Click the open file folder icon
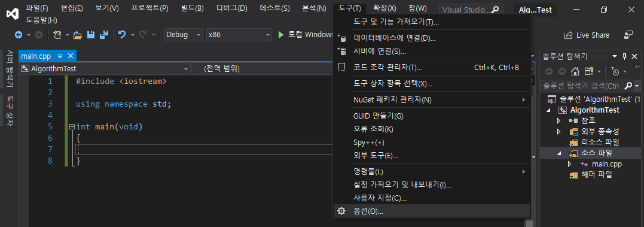Image resolution: width=644 pixels, height=227 pixels. [77, 35]
